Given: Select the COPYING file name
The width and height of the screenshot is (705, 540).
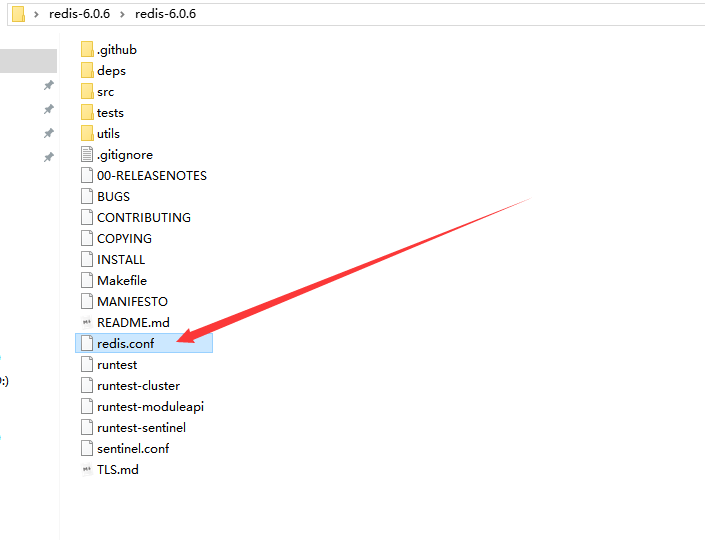Looking at the screenshot, I should (x=125, y=238).
